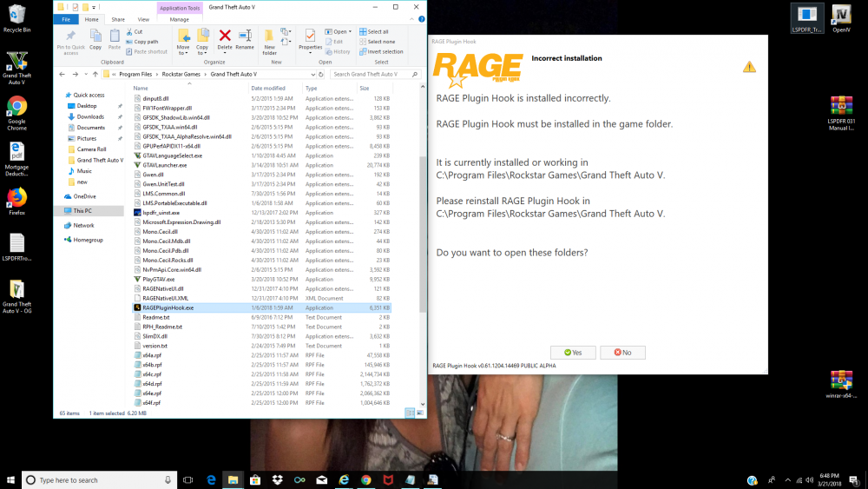Select OneDrive in the navigation pane
This screenshot has height=489, width=868.
85,196
